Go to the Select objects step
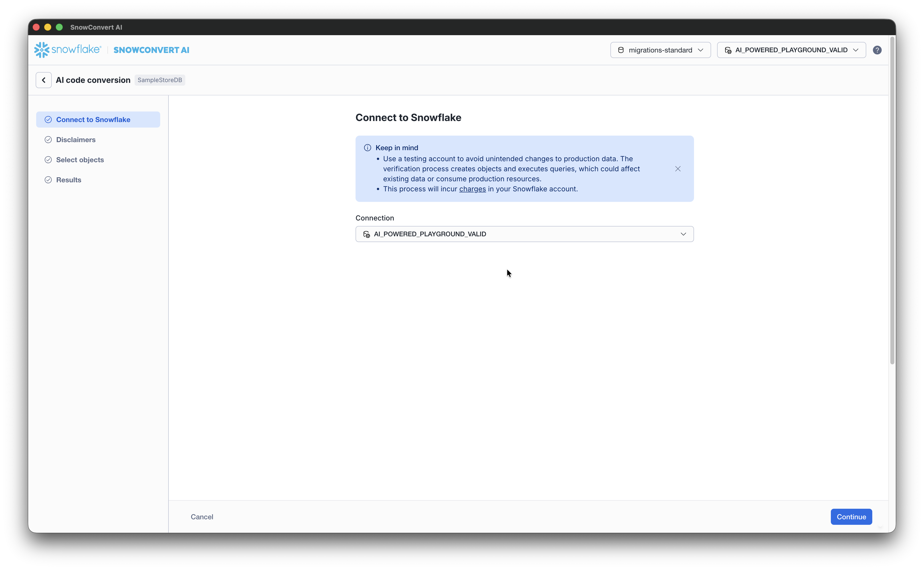Viewport: 924px width, 570px height. click(80, 160)
